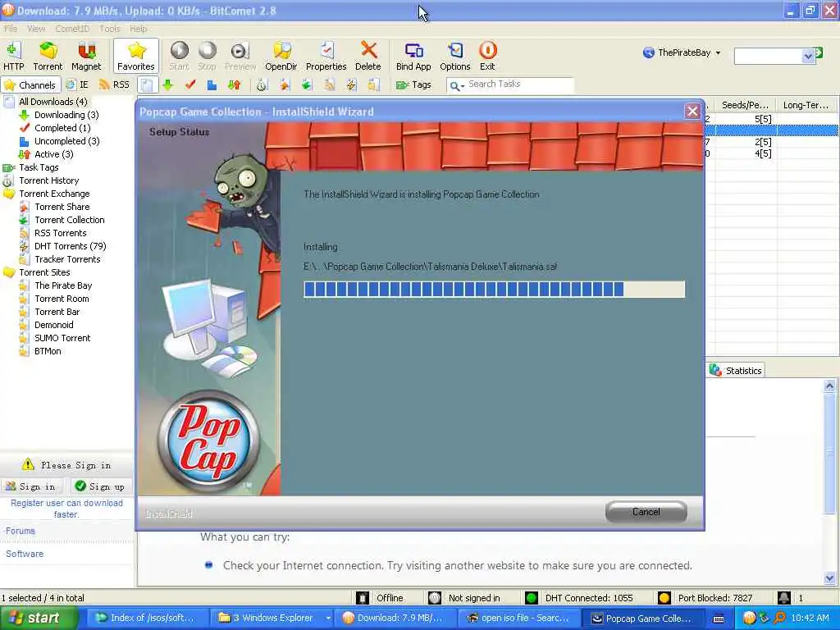
Task: Cancel the Popcap installation
Action: [x=646, y=512]
